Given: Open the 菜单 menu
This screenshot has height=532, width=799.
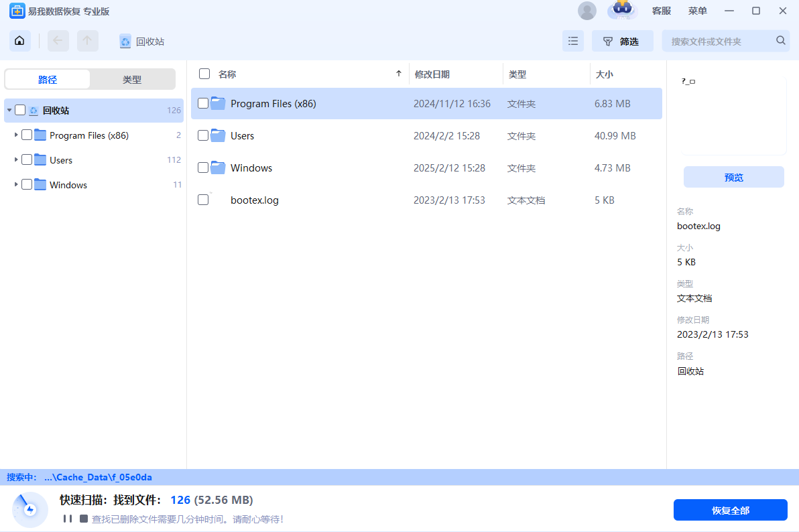Looking at the screenshot, I should [x=697, y=11].
